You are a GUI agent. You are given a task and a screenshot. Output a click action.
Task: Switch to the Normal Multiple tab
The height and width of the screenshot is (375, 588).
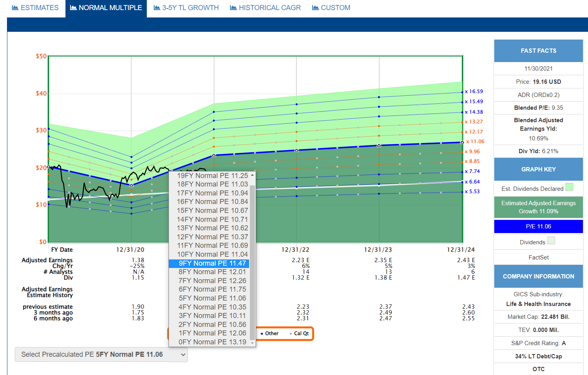pyautogui.click(x=106, y=8)
